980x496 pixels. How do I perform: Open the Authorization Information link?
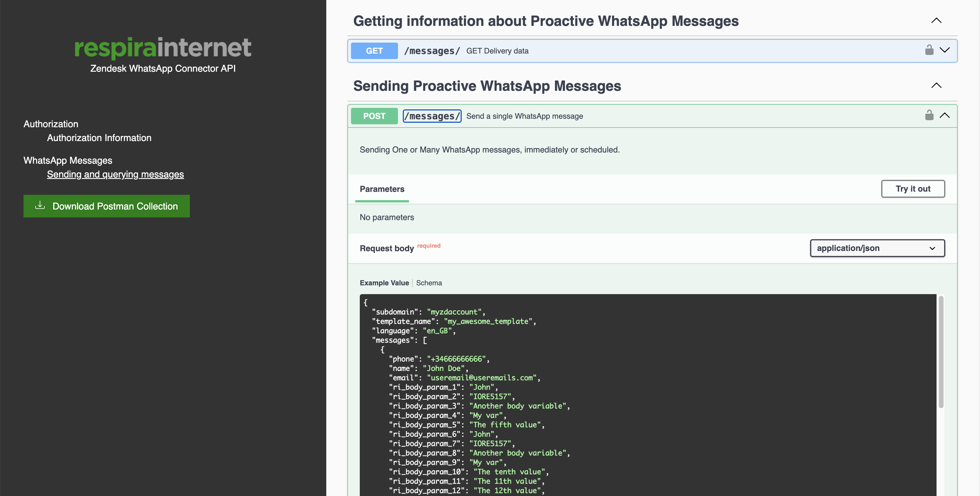coord(99,138)
